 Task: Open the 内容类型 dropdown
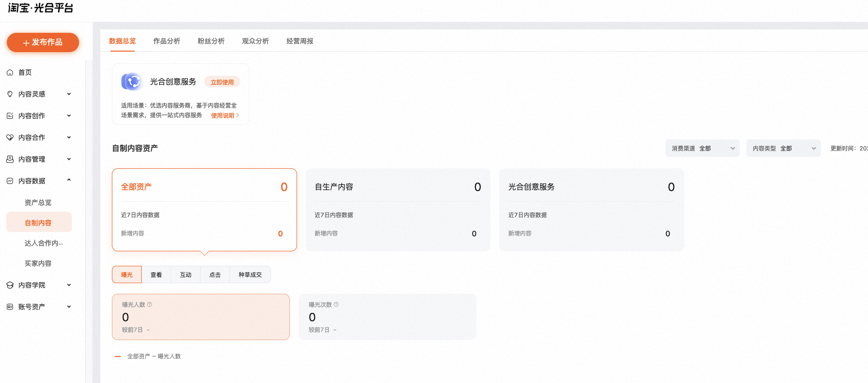click(784, 148)
